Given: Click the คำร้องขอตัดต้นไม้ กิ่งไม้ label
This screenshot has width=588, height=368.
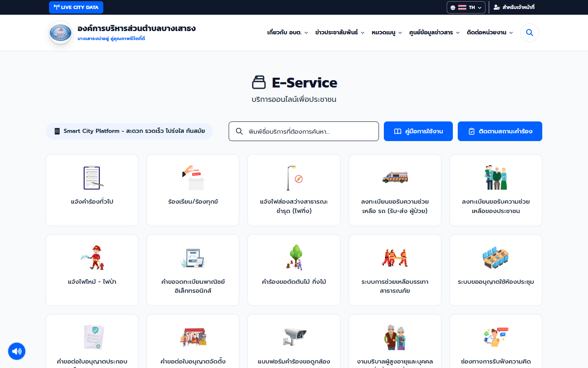Looking at the screenshot, I should click(294, 282).
